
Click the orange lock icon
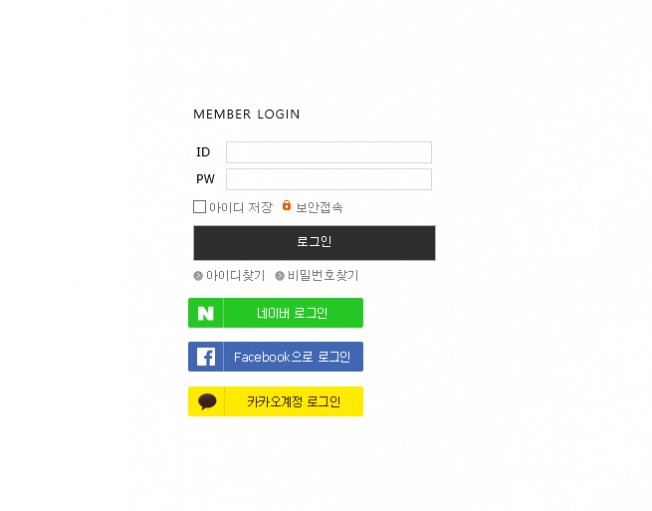tap(286, 205)
